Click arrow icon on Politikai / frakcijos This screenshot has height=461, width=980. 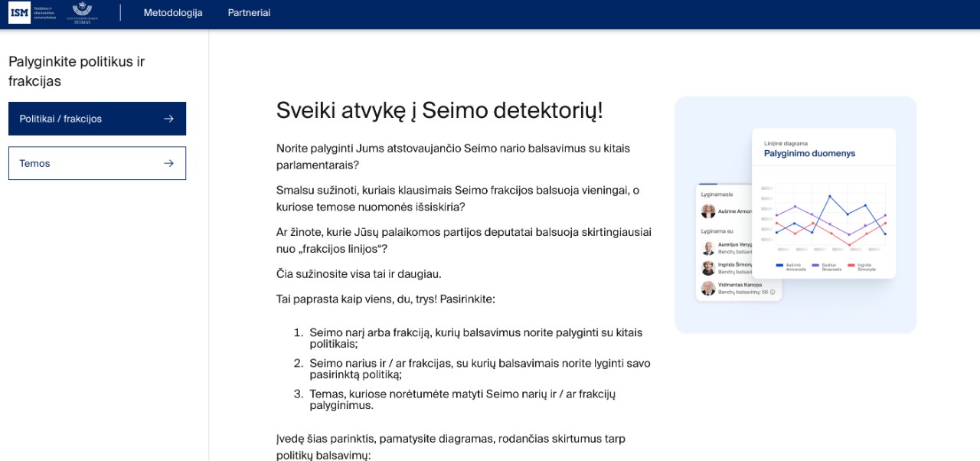coord(169,119)
